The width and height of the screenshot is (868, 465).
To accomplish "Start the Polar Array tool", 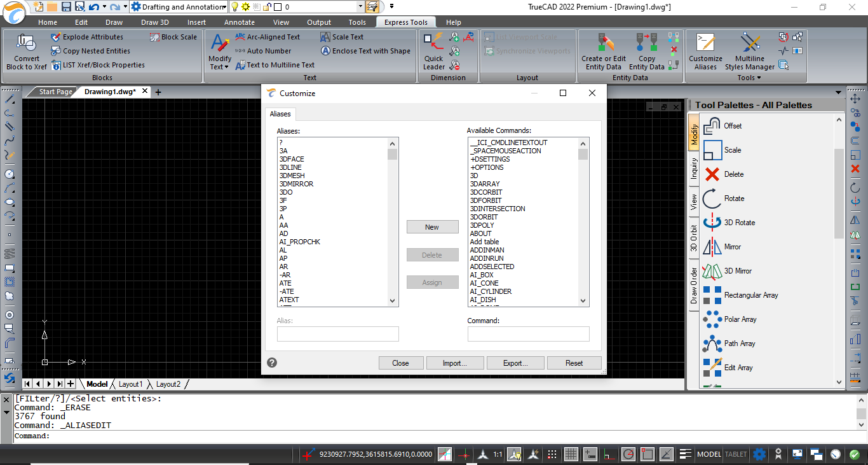I will coord(731,319).
